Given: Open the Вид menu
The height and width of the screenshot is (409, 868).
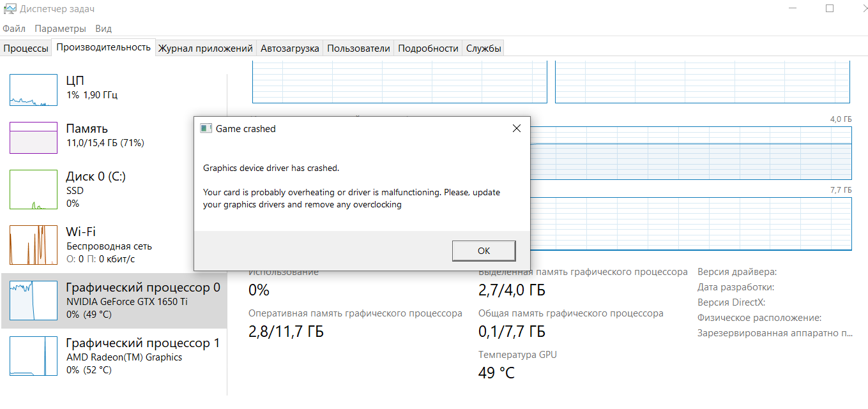Looking at the screenshot, I should click(x=103, y=29).
